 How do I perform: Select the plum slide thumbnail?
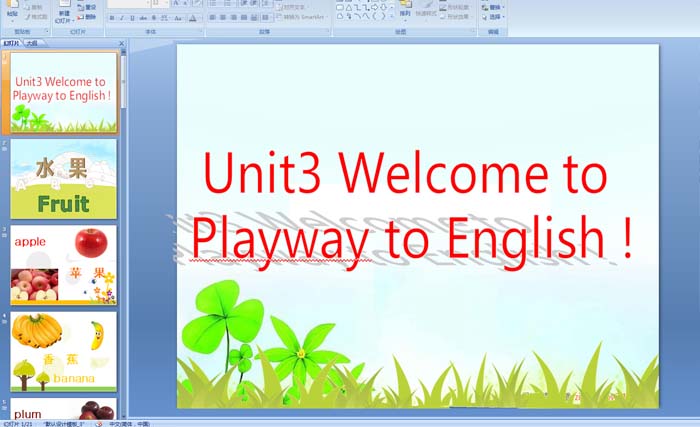63,408
